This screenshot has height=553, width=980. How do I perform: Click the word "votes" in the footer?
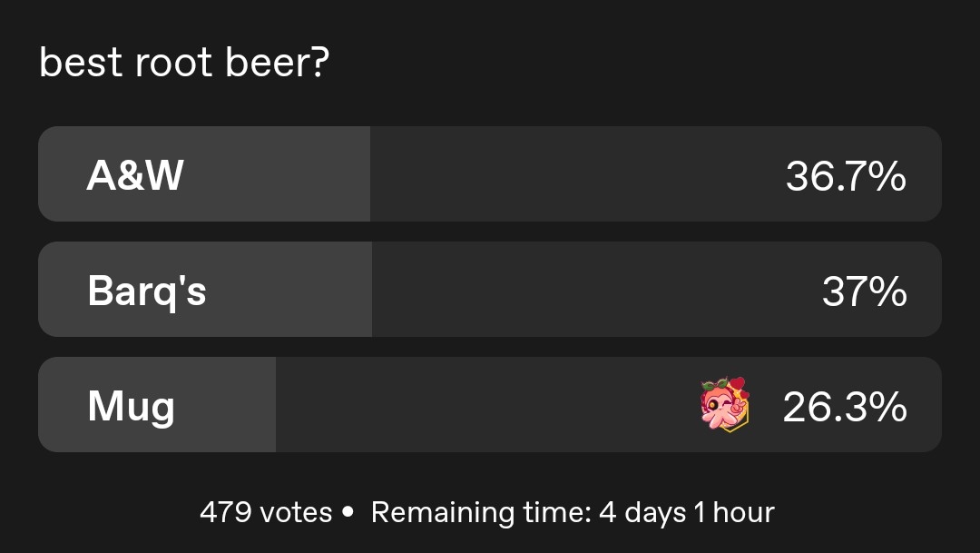296,512
